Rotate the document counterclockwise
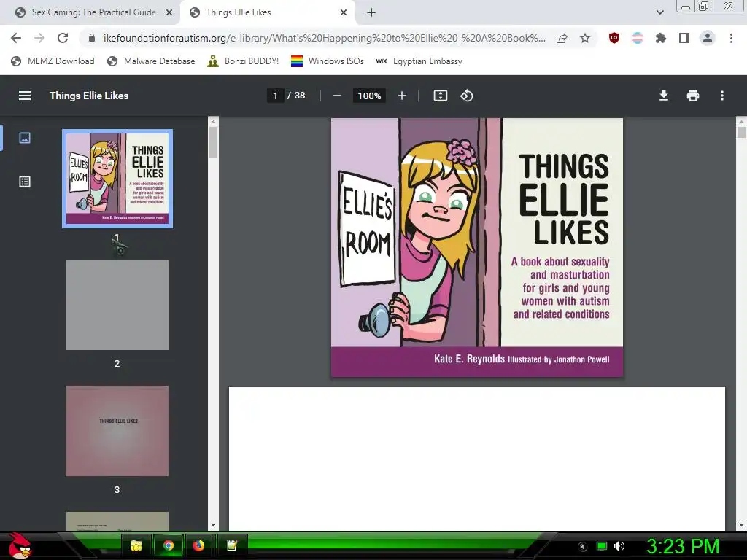The image size is (747, 560). point(466,96)
